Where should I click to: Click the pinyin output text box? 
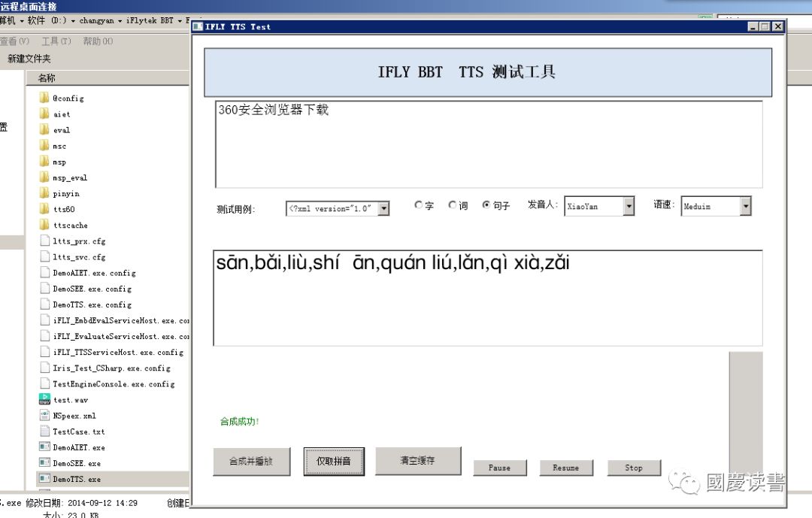click(487, 298)
